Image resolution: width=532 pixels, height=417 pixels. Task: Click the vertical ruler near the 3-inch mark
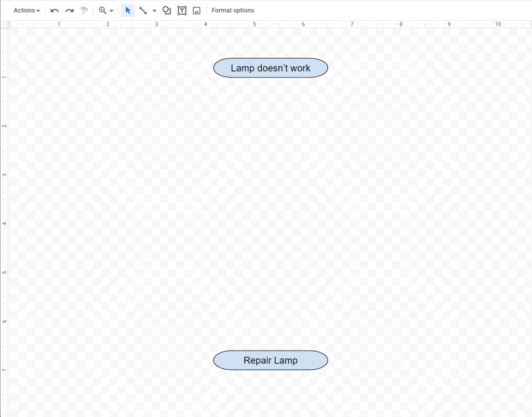[x=4, y=174]
